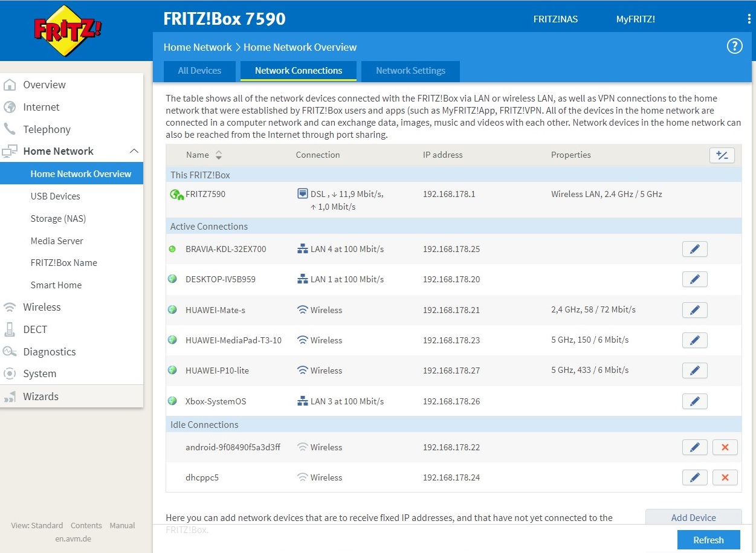Click the Wizards icon in sidebar
This screenshot has width=756, height=553.
tap(10, 396)
